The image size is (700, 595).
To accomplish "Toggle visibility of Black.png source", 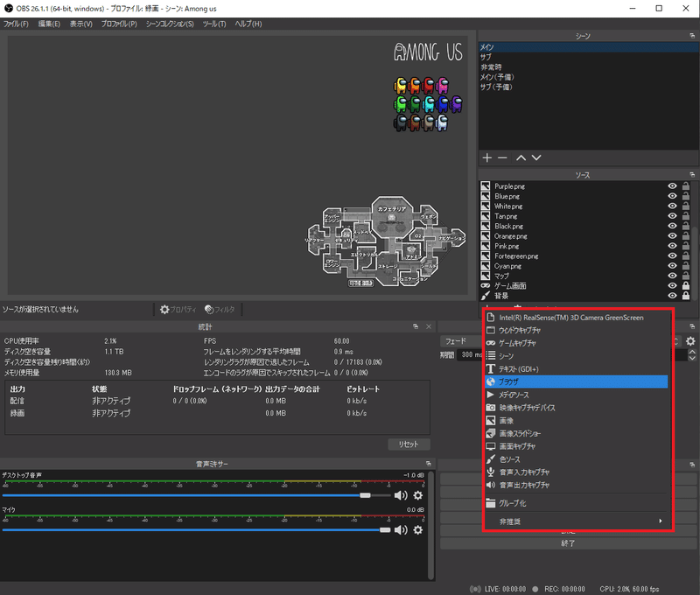I will (x=672, y=226).
